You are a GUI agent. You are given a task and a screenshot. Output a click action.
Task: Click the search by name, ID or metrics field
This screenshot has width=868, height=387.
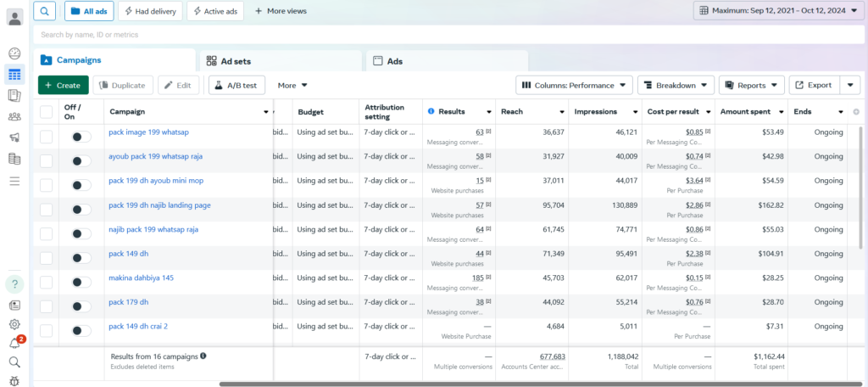(448, 35)
